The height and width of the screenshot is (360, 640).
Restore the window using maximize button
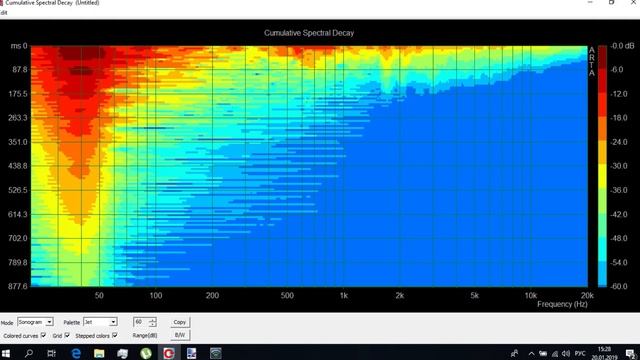click(611, 2)
